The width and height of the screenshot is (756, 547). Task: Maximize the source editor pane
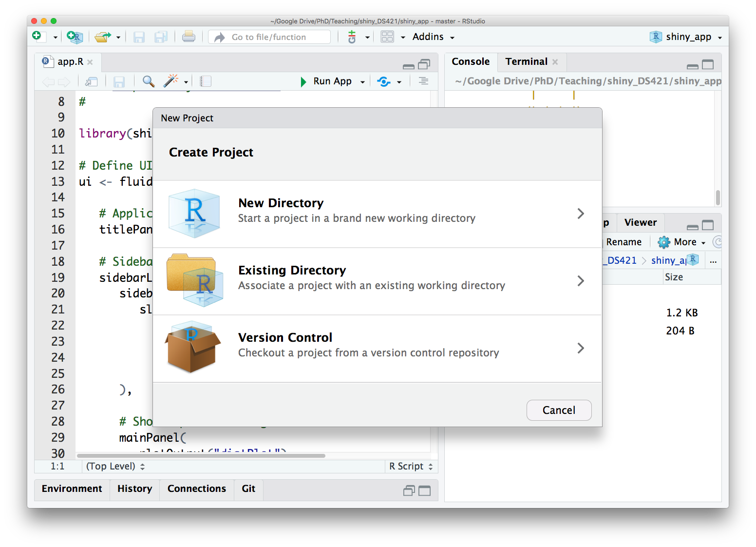click(424, 64)
